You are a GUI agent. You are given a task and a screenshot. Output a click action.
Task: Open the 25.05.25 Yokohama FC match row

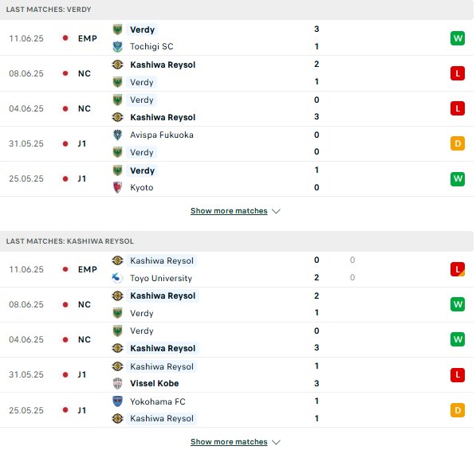(237, 410)
